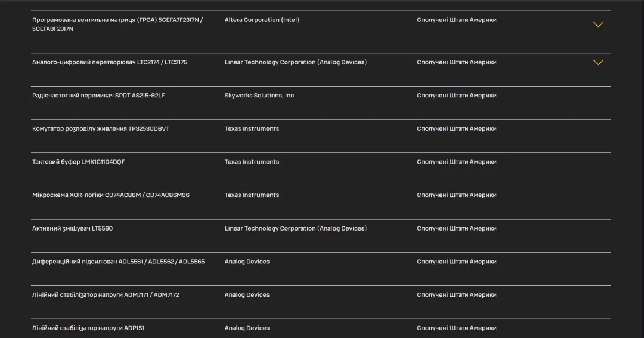Click 'Тактовий буфер LMK1C1104DQF'

[79, 162]
